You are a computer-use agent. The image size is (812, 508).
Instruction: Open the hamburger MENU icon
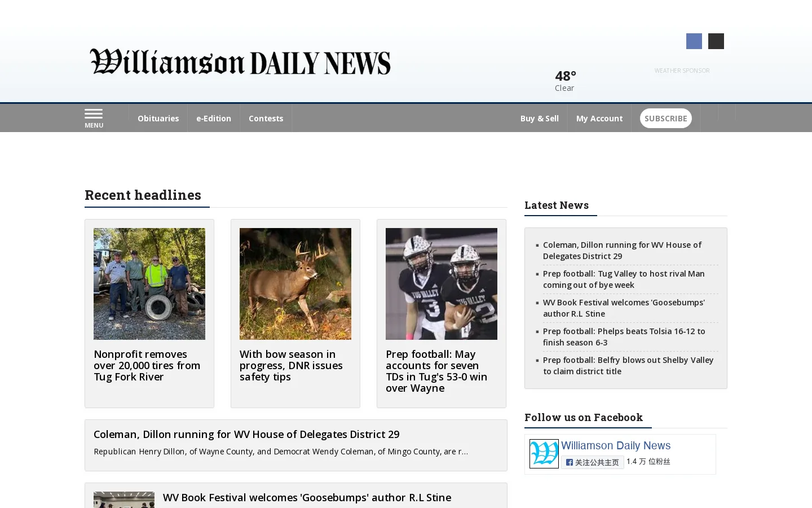[x=94, y=118]
